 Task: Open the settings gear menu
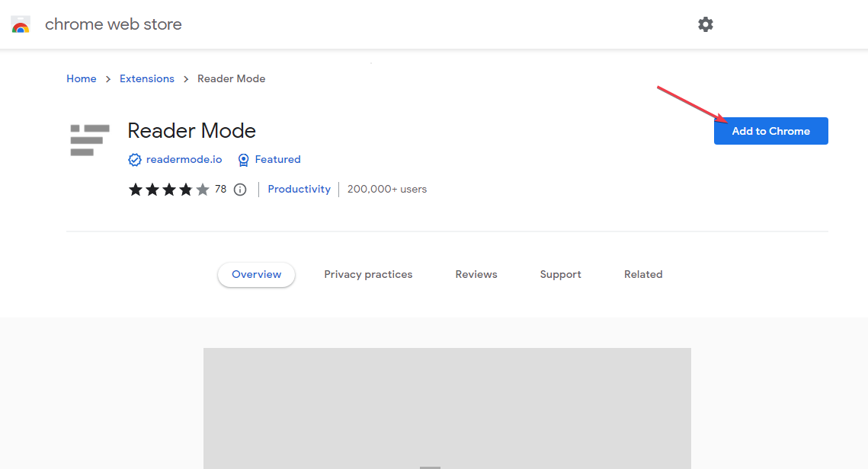[706, 24]
